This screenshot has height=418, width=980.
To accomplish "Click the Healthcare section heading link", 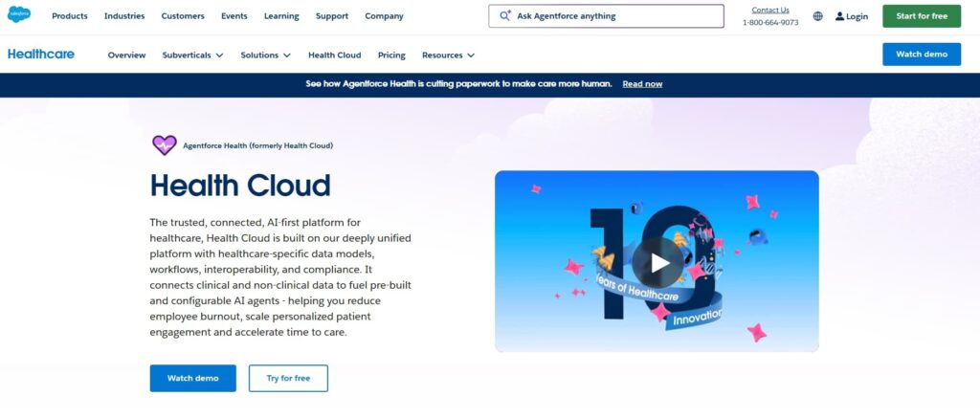I will click(x=40, y=55).
